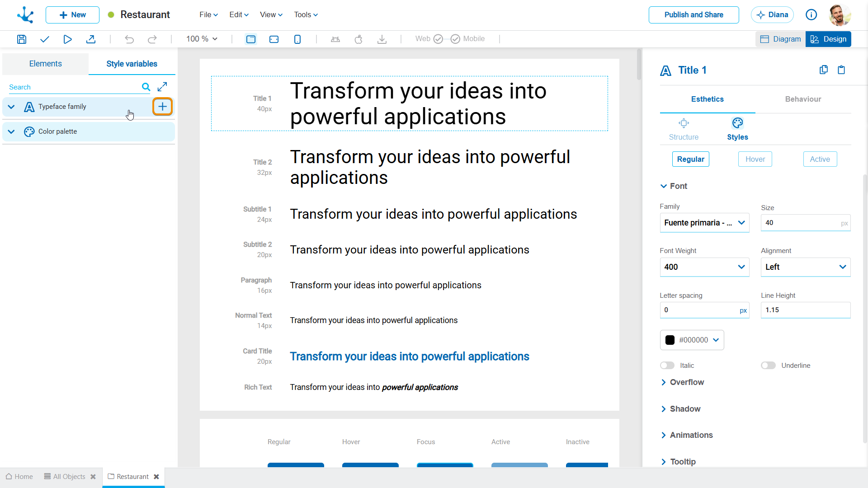
Task: Add a new typeface family with plus
Action: [x=163, y=107]
